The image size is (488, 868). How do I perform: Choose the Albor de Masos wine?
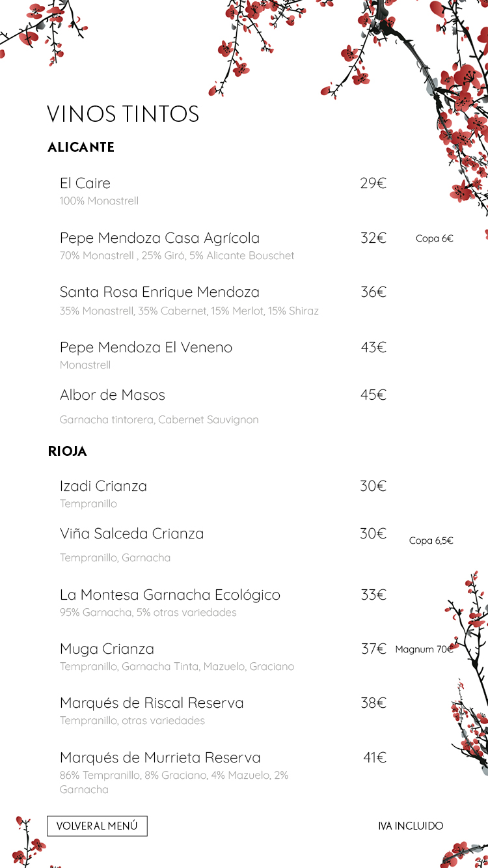(113, 395)
